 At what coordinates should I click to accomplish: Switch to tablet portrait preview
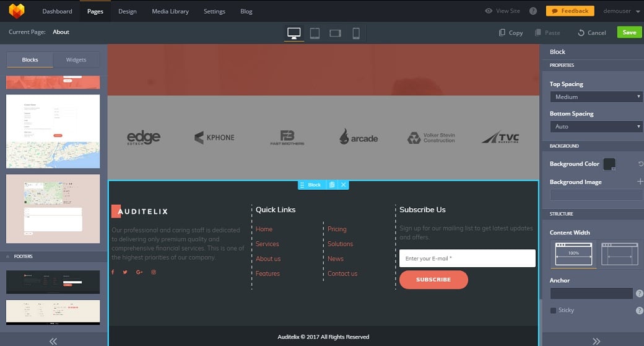point(315,33)
